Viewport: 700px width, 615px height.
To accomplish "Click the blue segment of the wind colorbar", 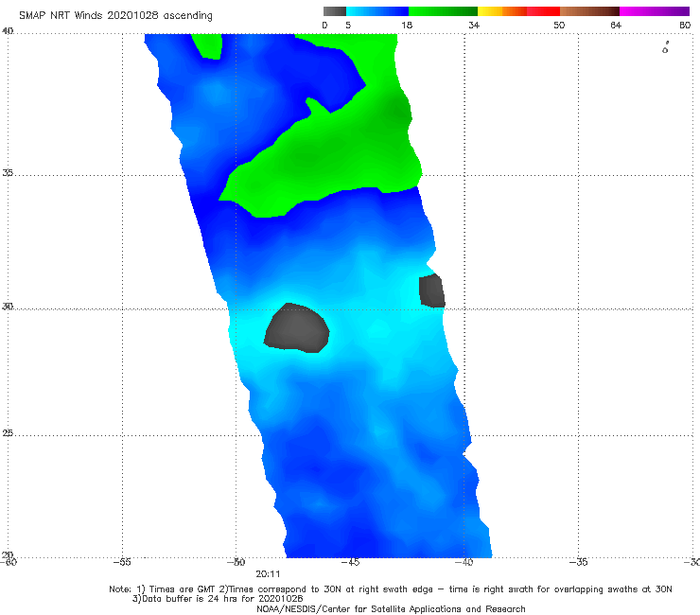I will [x=377, y=11].
